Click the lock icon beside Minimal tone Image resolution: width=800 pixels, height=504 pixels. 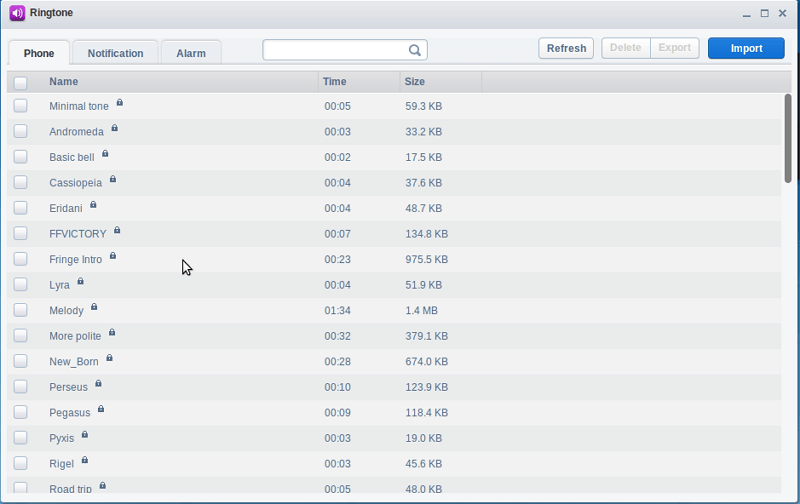[120, 103]
